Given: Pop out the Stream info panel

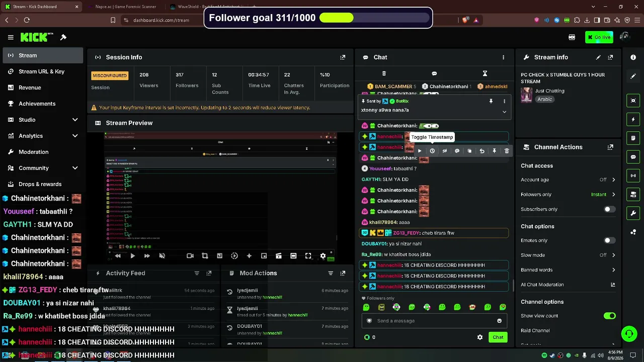Looking at the screenshot, I should [x=610, y=57].
